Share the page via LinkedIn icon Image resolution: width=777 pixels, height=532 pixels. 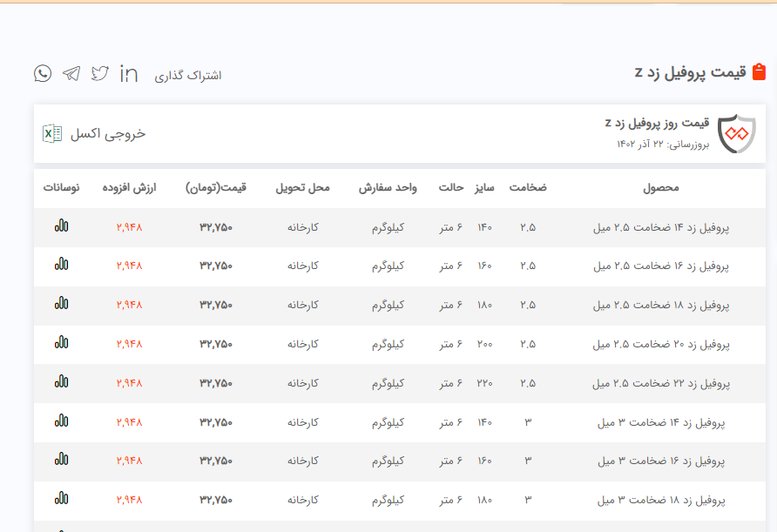pos(129,75)
